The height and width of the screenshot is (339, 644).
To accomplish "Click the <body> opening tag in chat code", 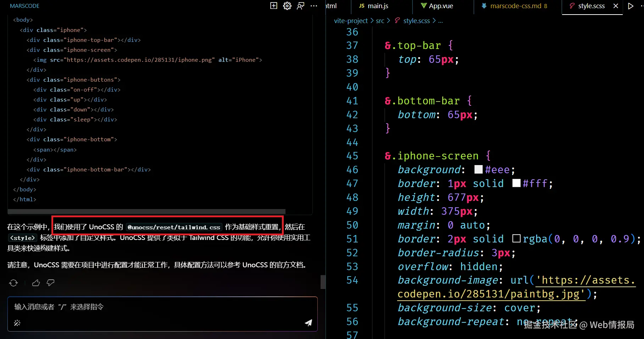I will [x=23, y=20].
